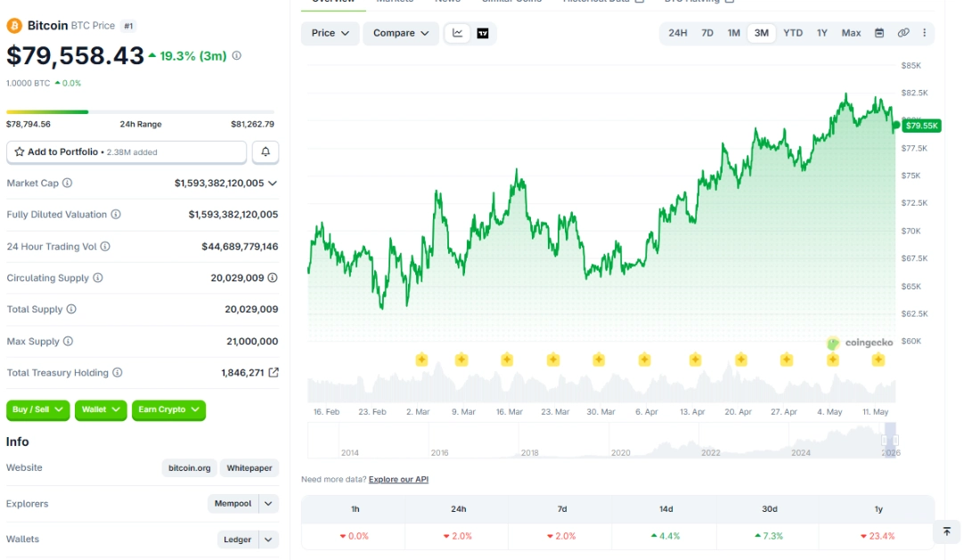Image resolution: width=964 pixels, height=560 pixels.
Task: Open the three-dot chart options menu
Action: click(924, 33)
